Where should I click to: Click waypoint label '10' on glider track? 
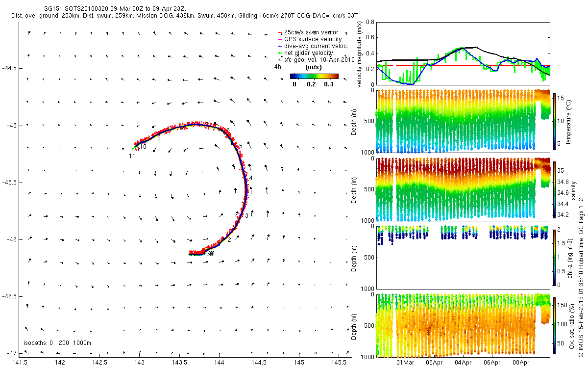click(143, 147)
